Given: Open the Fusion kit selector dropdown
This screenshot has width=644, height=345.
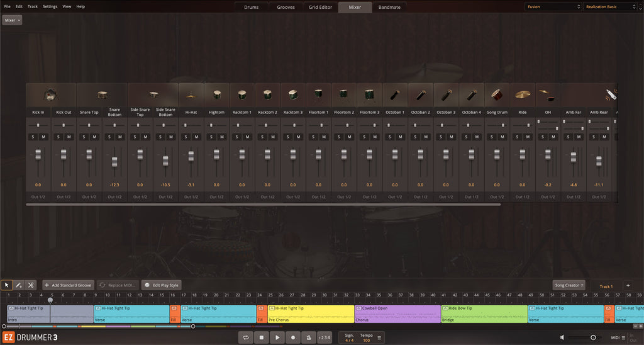Looking at the screenshot, I should 553,7.
